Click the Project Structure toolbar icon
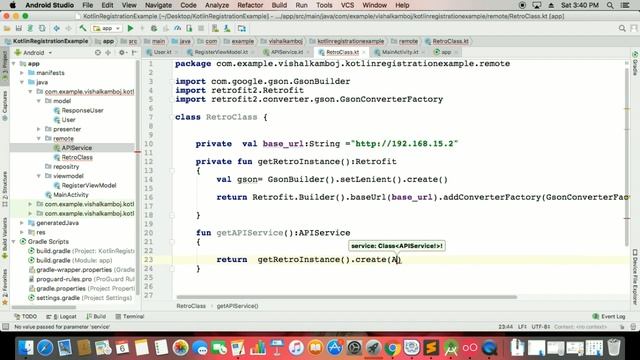Image resolution: width=640 pixels, height=360 pixels. (x=242, y=29)
